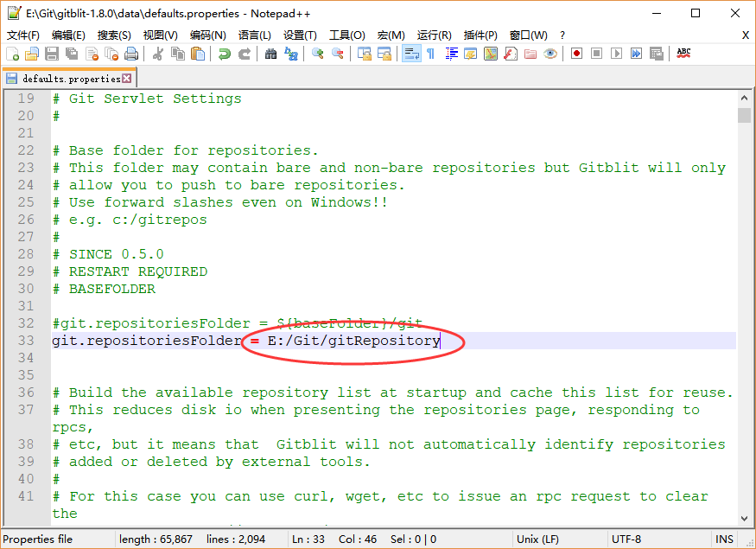Open the 插件(P) menu
This screenshot has height=549, width=756.
pyautogui.click(x=480, y=35)
